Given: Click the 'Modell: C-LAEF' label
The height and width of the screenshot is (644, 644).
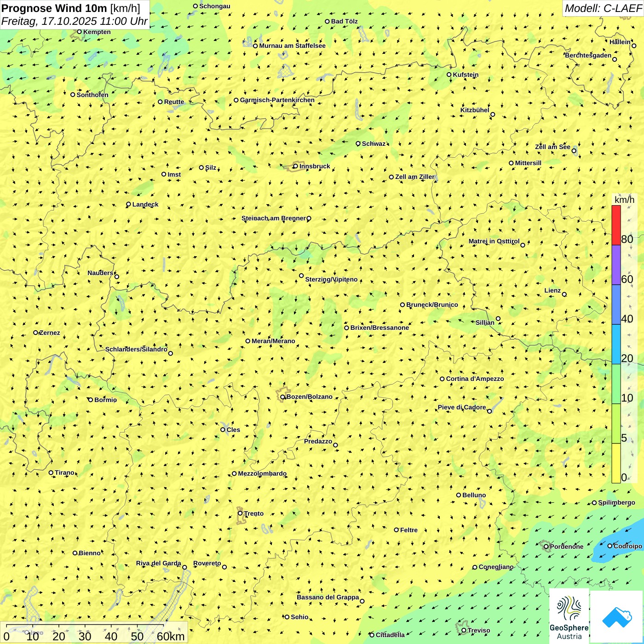Looking at the screenshot, I should 603,8.
